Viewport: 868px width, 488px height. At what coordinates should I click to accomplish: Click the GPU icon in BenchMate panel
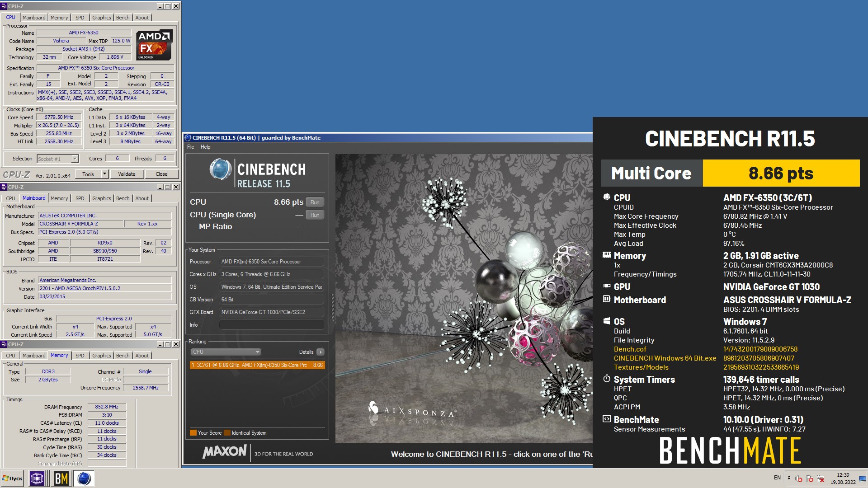coord(607,286)
